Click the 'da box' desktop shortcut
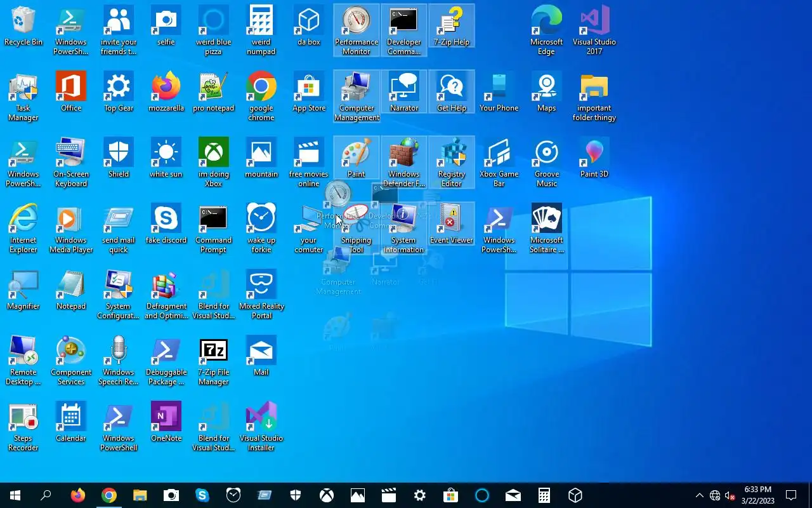This screenshot has height=508, width=812. pos(309,27)
